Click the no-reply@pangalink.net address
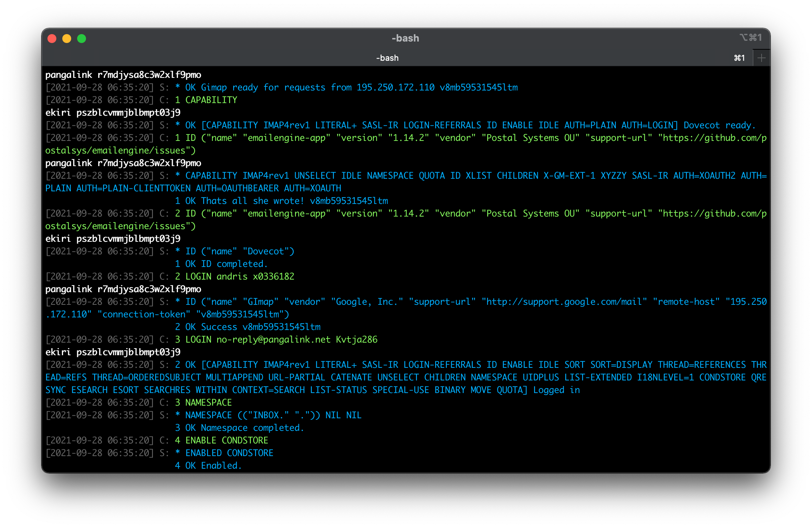The image size is (812, 528). (273, 340)
